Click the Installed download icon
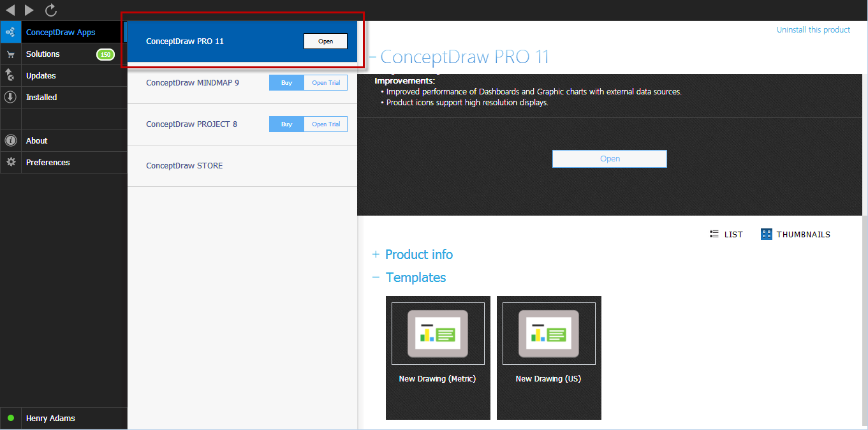The height and width of the screenshot is (430, 868). pyautogui.click(x=10, y=97)
